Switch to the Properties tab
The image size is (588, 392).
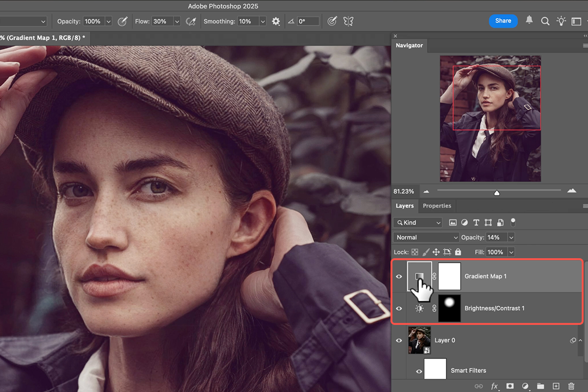[x=437, y=206]
